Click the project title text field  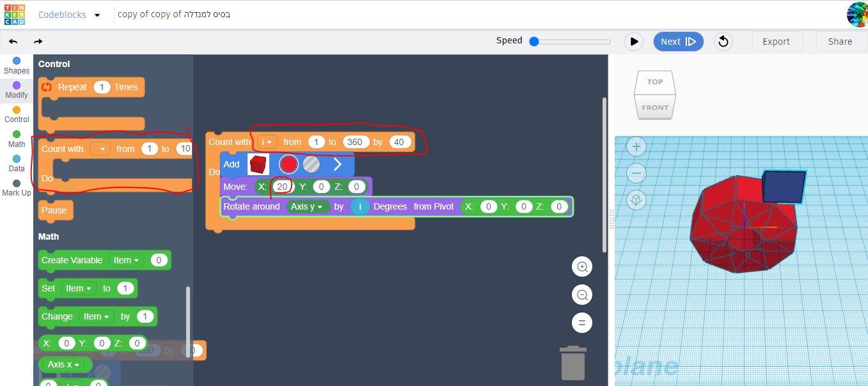coord(174,14)
